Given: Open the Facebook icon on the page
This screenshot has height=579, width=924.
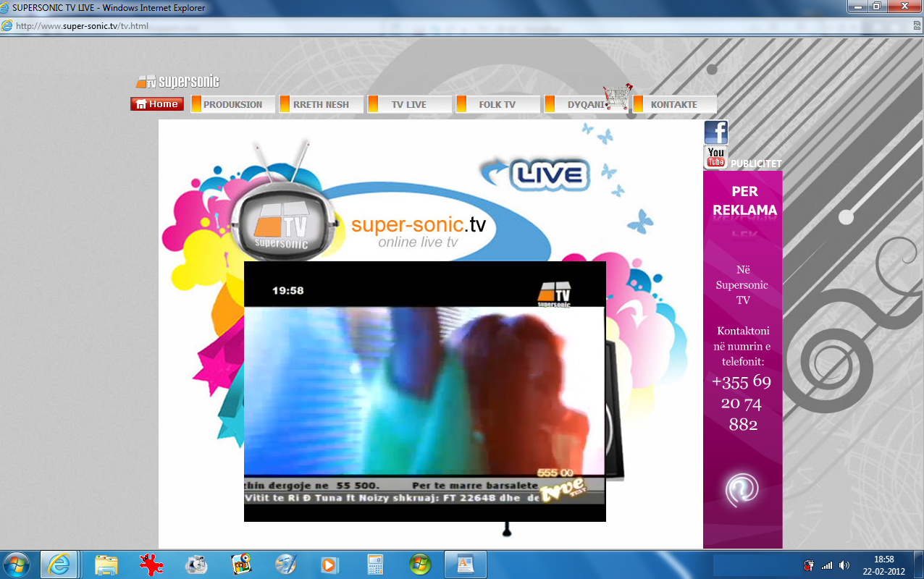Looking at the screenshot, I should [x=715, y=132].
